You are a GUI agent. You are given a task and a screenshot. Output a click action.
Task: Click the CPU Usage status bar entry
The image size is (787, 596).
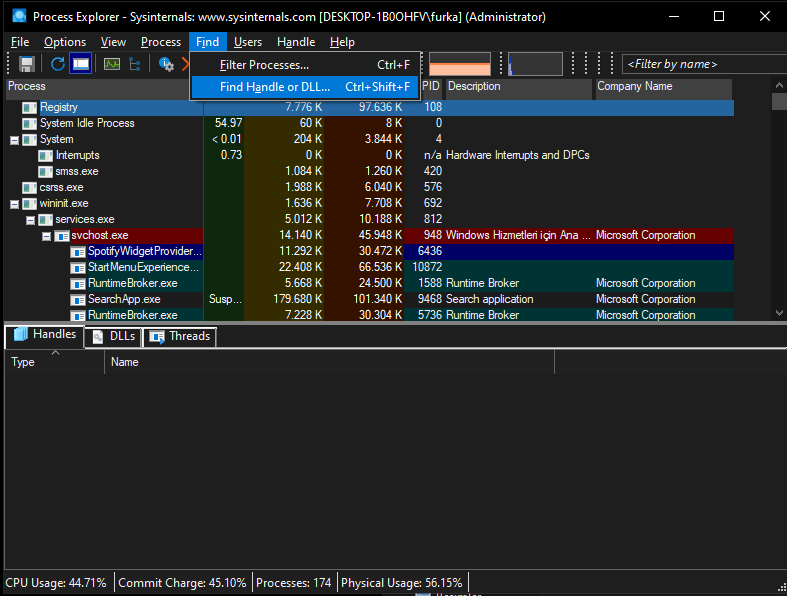pyautogui.click(x=56, y=583)
